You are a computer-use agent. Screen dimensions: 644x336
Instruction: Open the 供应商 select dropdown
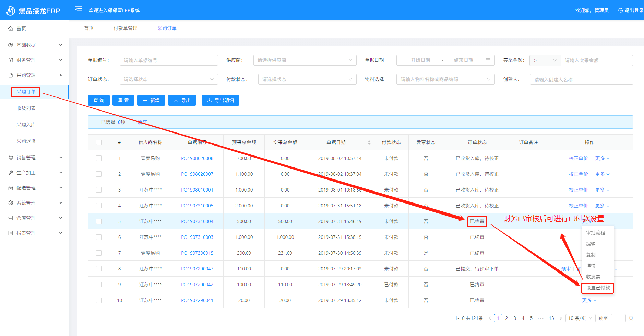coord(305,60)
